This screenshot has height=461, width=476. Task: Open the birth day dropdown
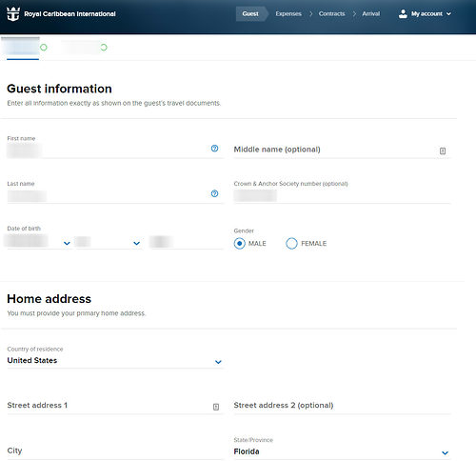point(109,243)
